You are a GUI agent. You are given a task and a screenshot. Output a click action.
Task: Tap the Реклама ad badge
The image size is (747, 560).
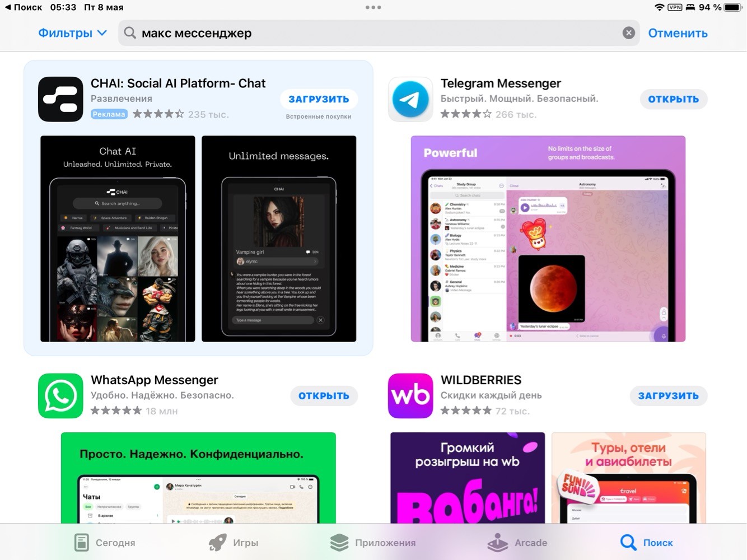pos(109,114)
